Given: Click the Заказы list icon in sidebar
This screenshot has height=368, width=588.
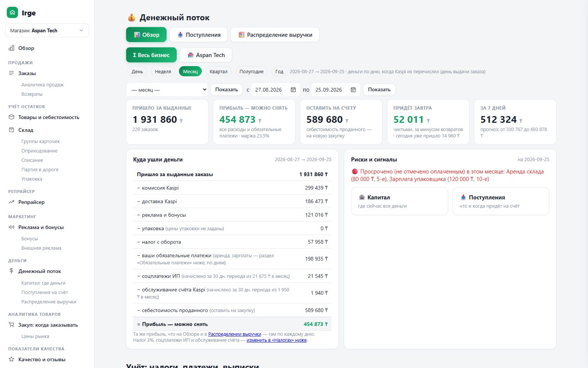Looking at the screenshot, I should [x=12, y=73].
